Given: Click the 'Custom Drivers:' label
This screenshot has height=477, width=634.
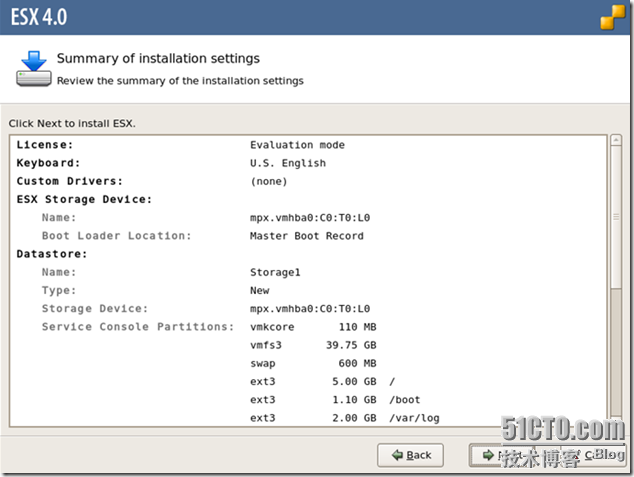Looking at the screenshot, I should 69,181.
